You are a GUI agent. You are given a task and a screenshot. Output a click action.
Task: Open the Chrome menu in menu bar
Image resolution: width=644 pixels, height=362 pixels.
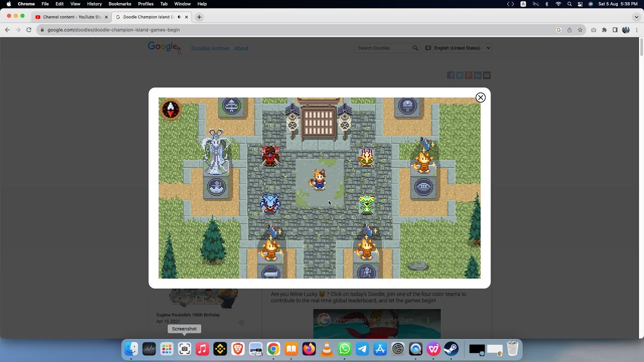tap(26, 4)
